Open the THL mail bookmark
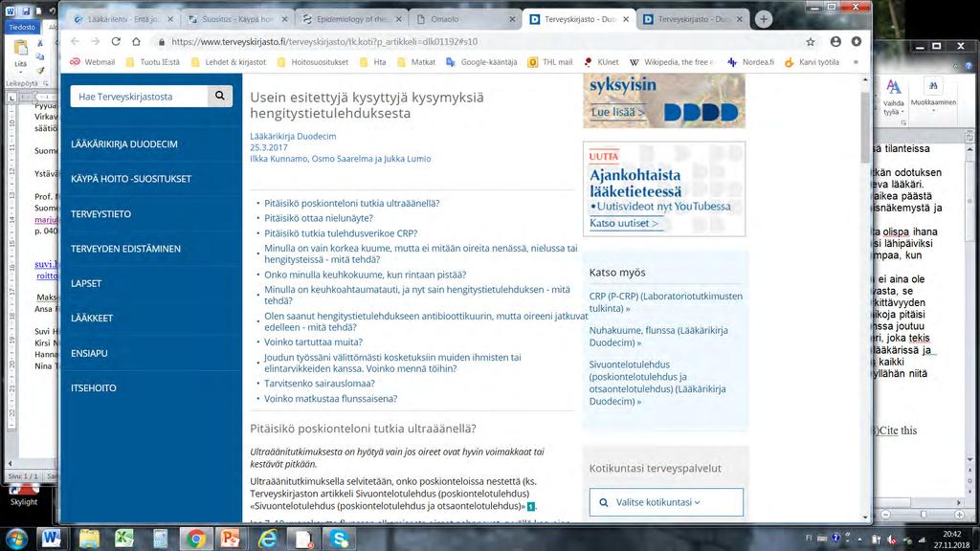The height and width of the screenshot is (551, 980). point(550,62)
